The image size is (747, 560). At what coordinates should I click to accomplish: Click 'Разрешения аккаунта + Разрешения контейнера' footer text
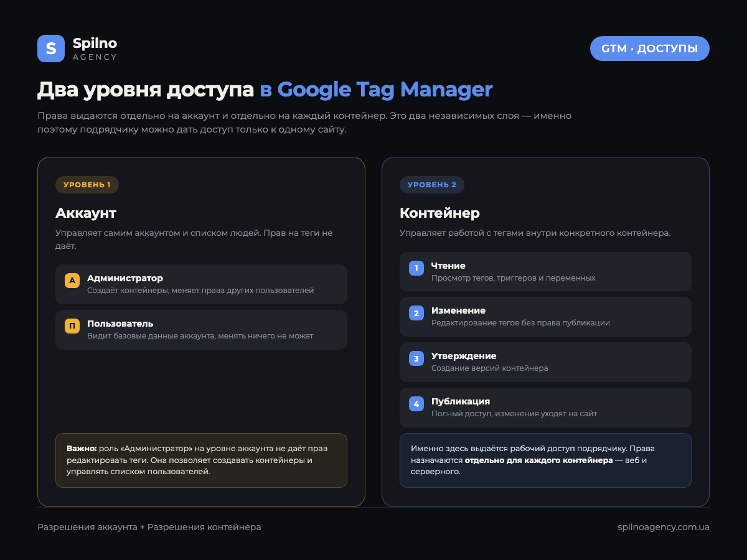pyautogui.click(x=149, y=527)
